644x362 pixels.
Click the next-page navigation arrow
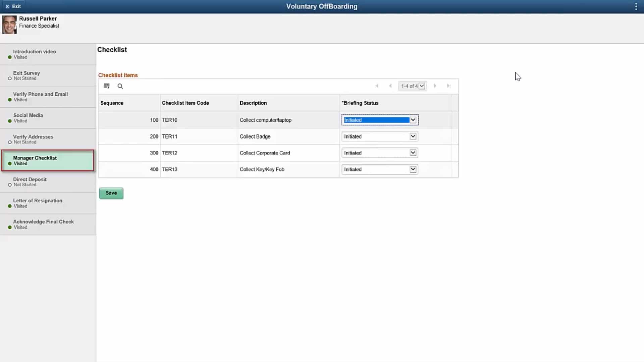(x=435, y=86)
